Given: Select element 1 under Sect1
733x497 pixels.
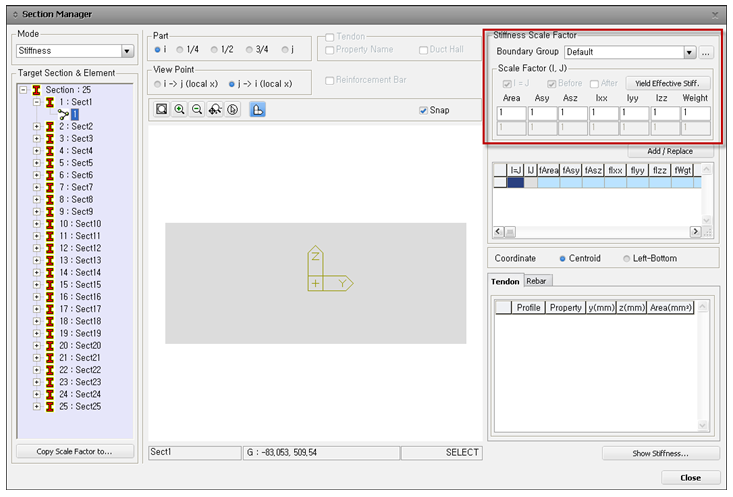Looking at the screenshot, I should pyautogui.click(x=75, y=114).
